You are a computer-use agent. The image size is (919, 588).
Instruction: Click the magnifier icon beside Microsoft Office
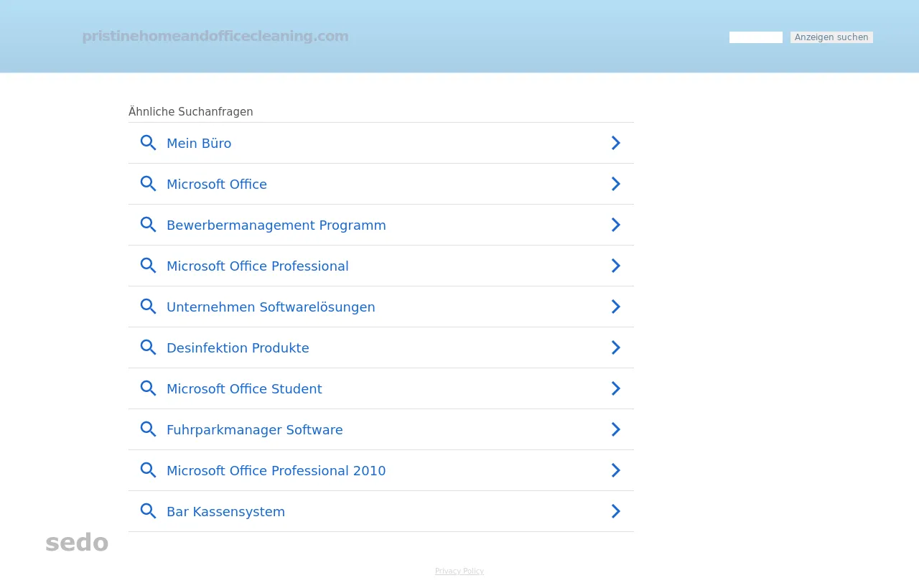pyautogui.click(x=149, y=184)
